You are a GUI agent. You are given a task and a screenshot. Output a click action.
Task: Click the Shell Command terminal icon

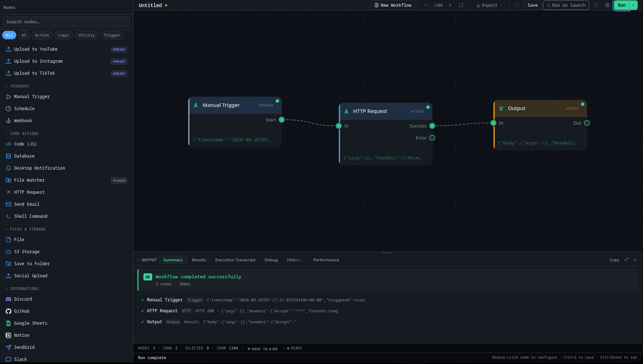[x=8, y=216]
